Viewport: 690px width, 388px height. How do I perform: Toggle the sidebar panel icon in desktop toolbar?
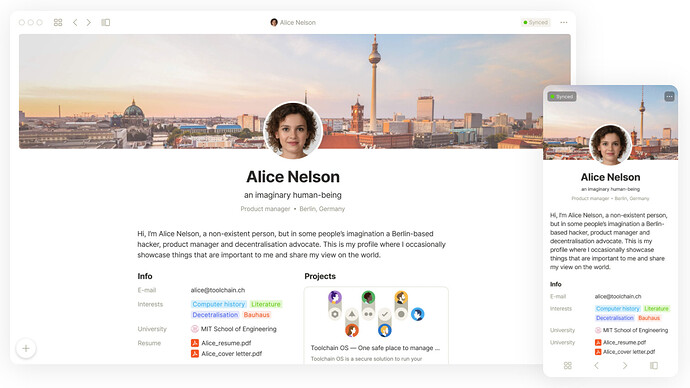coord(106,22)
